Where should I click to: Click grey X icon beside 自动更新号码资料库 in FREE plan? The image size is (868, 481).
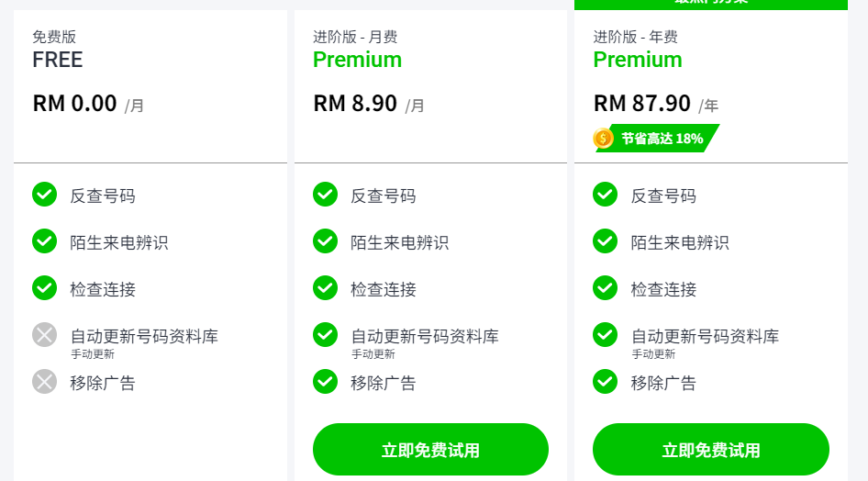[x=45, y=335]
